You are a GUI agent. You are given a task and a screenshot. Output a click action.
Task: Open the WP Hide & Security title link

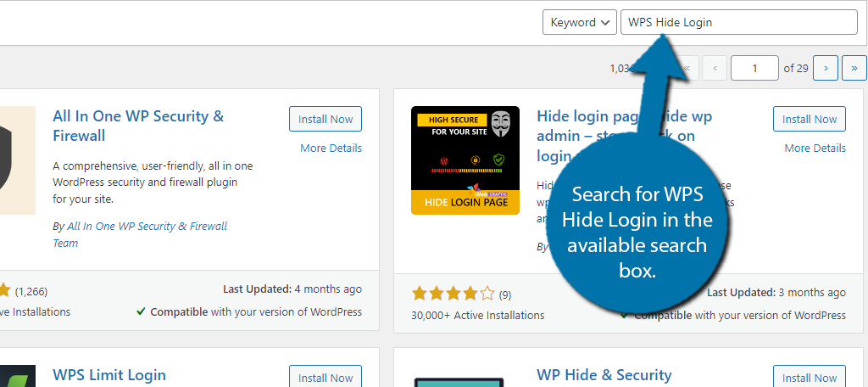[x=604, y=375]
